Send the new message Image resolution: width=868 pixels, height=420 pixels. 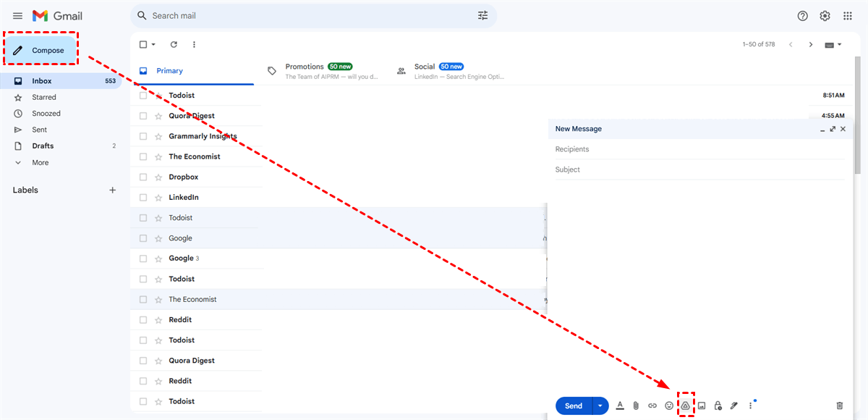(574, 406)
